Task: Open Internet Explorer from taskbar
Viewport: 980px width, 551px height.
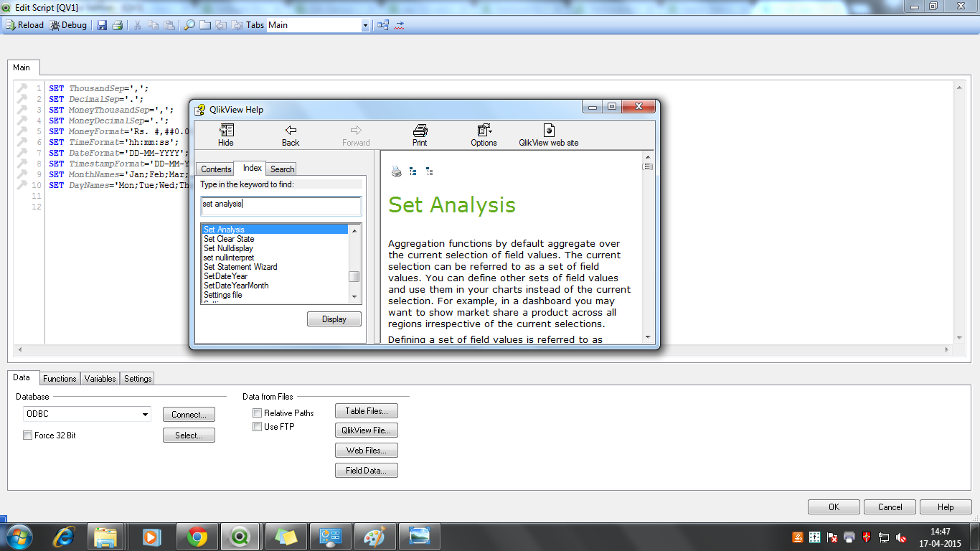Action: click(x=64, y=537)
